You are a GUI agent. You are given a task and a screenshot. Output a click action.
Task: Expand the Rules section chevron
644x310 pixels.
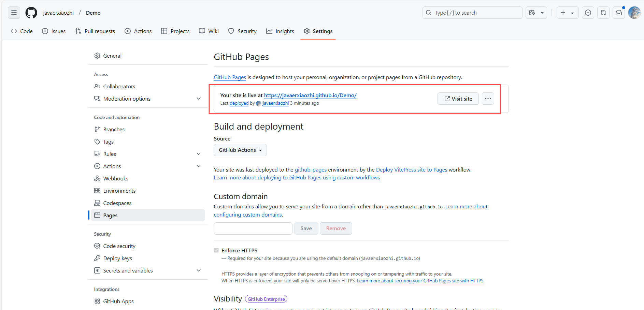[x=199, y=154]
